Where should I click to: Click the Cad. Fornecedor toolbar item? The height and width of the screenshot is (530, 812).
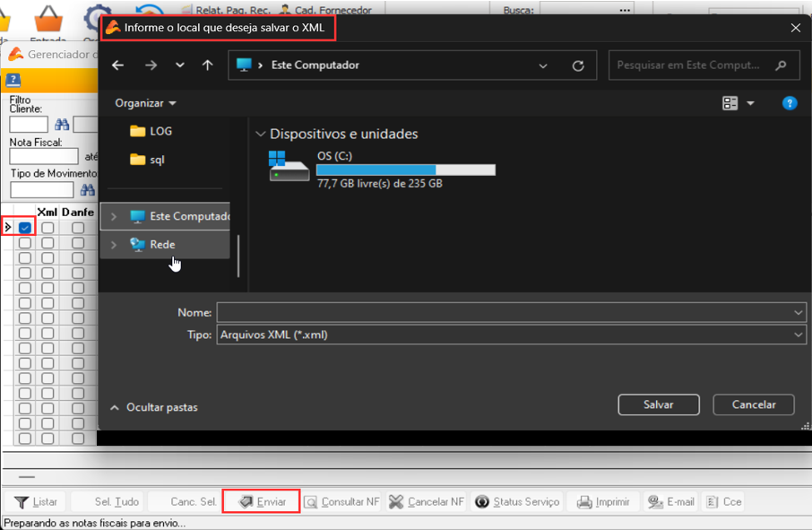pyautogui.click(x=326, y=10)
